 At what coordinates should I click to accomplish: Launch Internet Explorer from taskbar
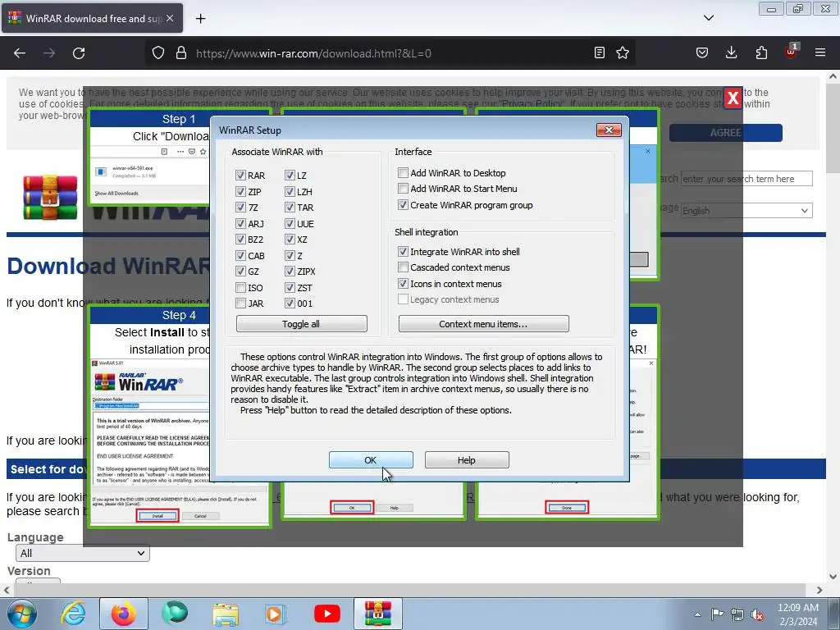[x=73, y=614]
